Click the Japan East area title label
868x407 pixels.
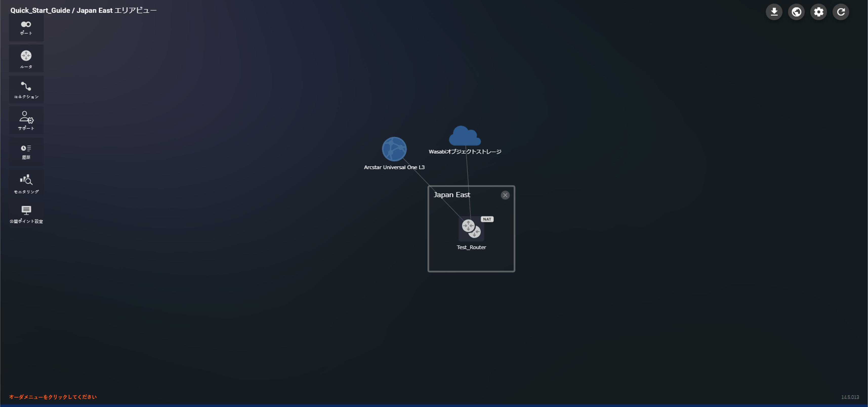tap(452, 195)
